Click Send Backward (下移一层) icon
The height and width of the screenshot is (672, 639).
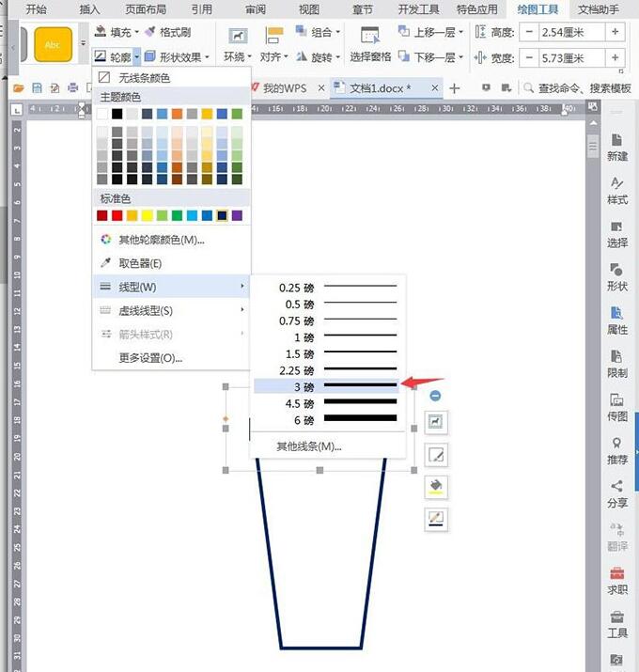[x=404, y=56]
